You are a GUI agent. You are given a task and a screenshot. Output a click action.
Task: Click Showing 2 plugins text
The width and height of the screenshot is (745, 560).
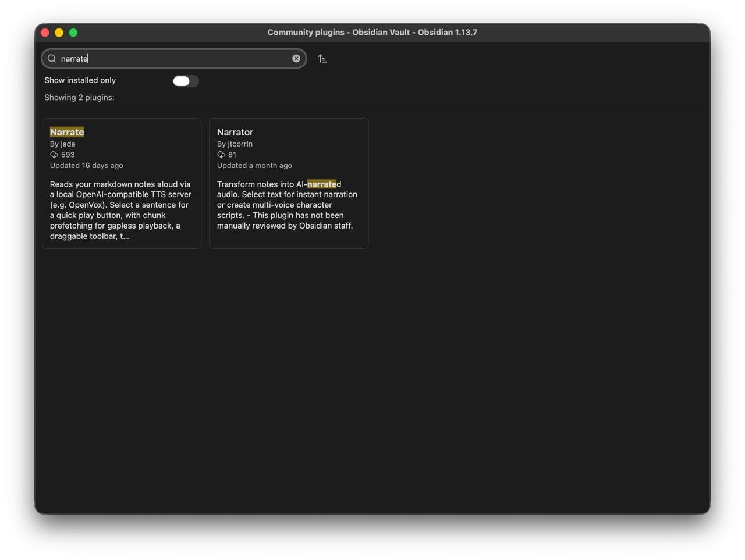tap(79, 98)
